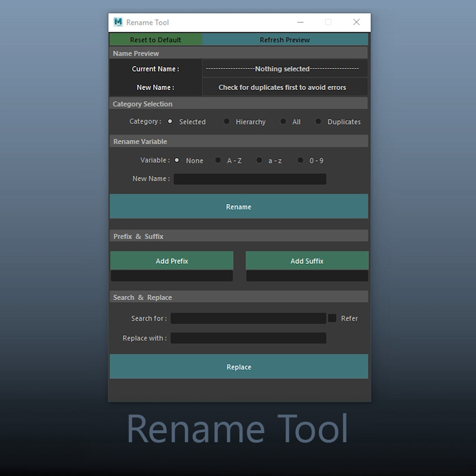Click "Add Suffix"
This screenshot has width=476, height=476.
pyautogui.click(x=307, y=261)
